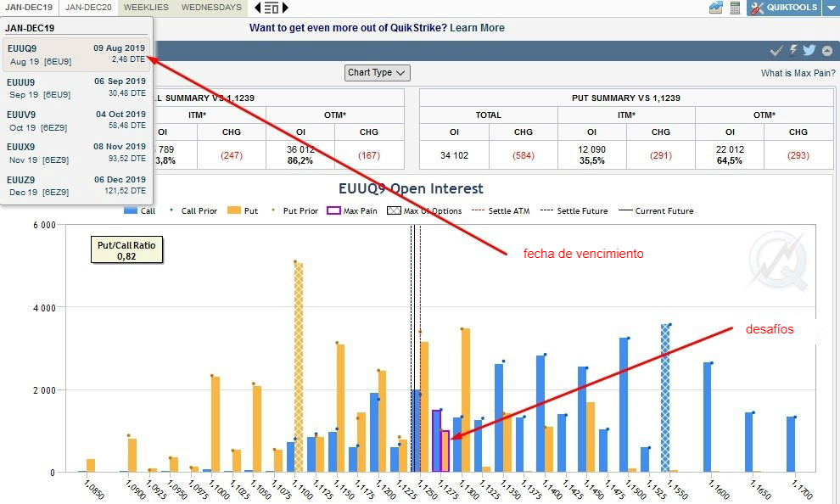Click the checkmark icon in header bar

pos(776,51)
